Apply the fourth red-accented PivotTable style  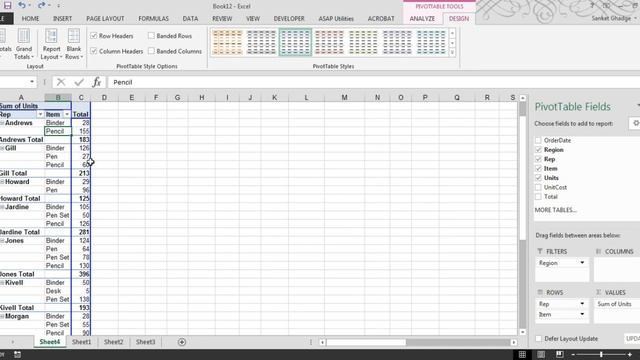(329, 42)
